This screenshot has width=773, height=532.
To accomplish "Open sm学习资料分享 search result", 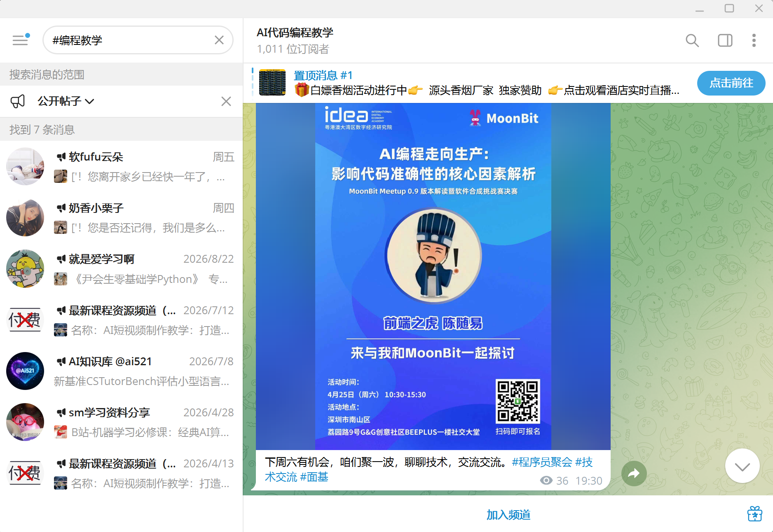I will [x=121, y=422].
